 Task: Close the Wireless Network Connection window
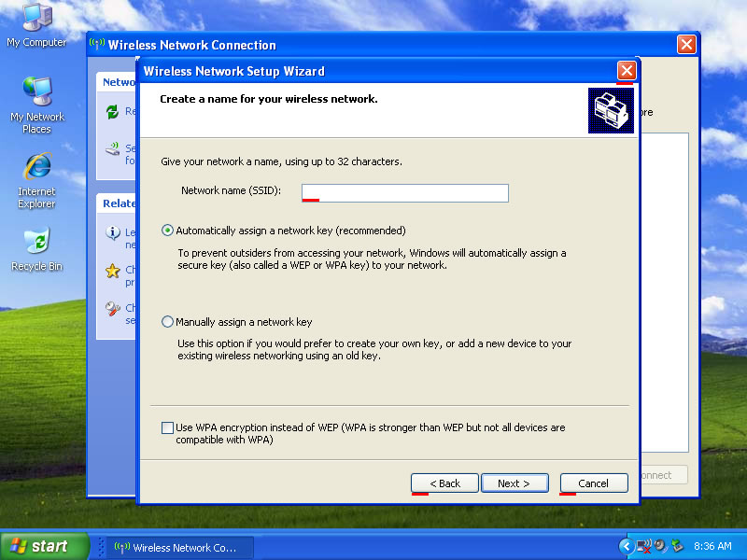(686, 45)
